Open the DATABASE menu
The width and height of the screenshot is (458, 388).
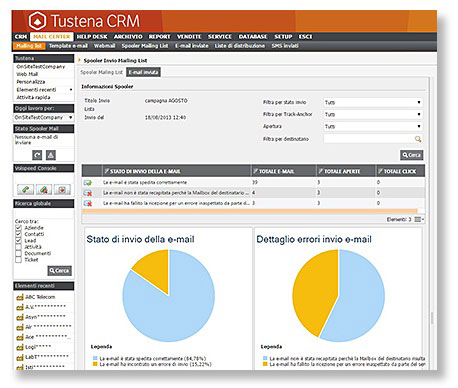point(253,36)
